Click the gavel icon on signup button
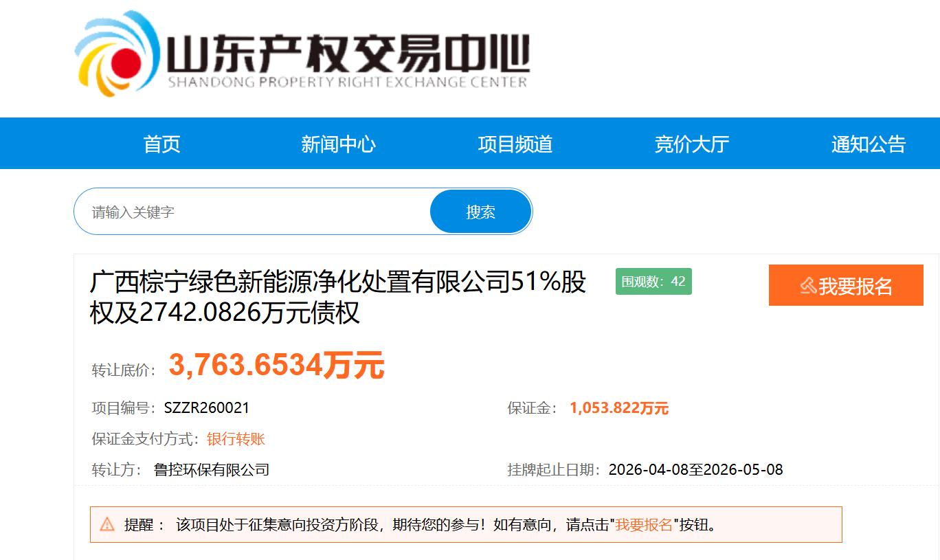 click(808, 286)
